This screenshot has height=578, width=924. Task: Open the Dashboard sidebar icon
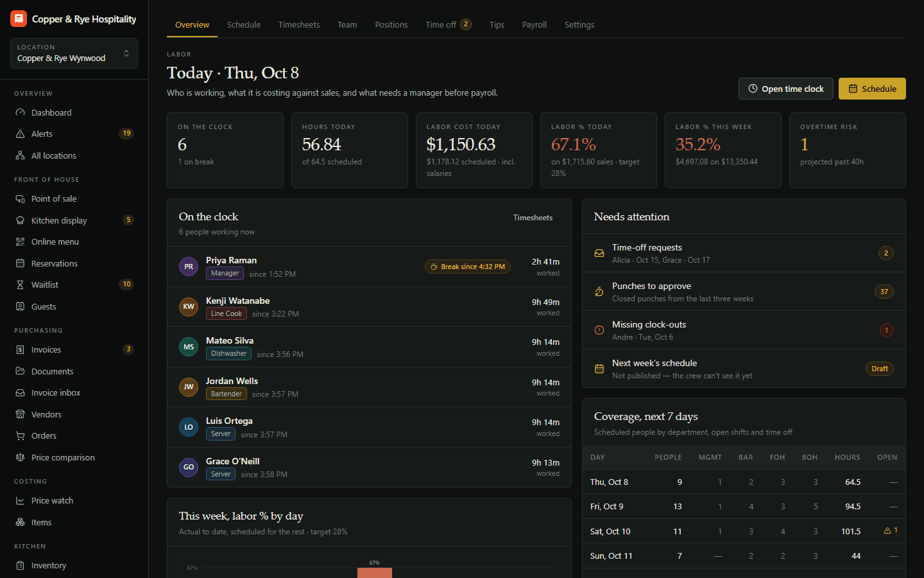[20, 112]
